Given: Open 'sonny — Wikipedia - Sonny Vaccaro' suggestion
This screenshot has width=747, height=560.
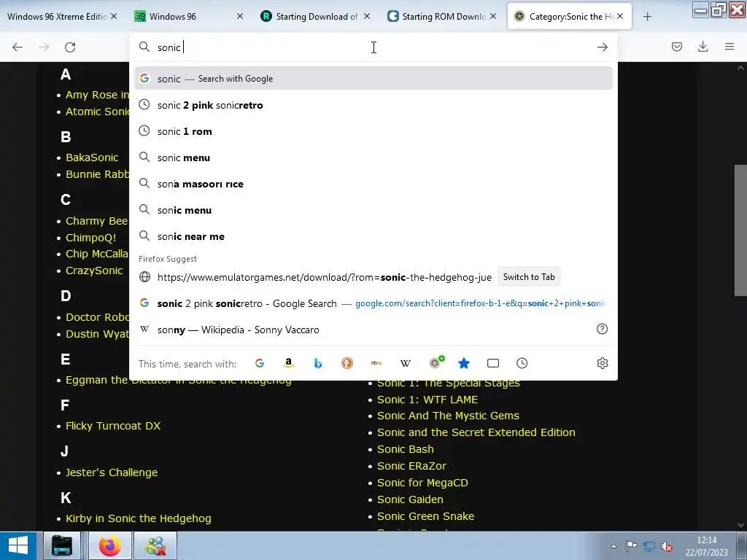Looking at the screenshot, I should coord(373,330).
